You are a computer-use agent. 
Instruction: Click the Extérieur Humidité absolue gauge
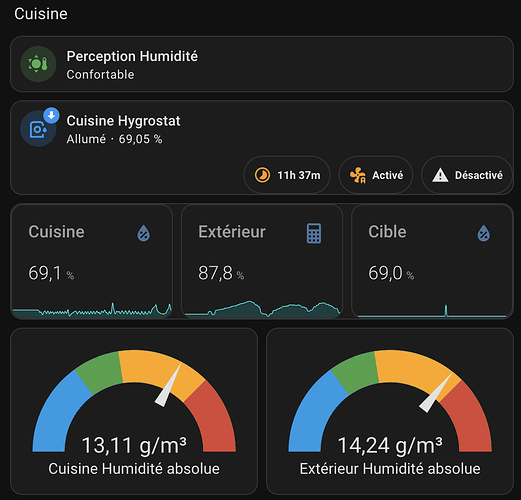point(390,411)
